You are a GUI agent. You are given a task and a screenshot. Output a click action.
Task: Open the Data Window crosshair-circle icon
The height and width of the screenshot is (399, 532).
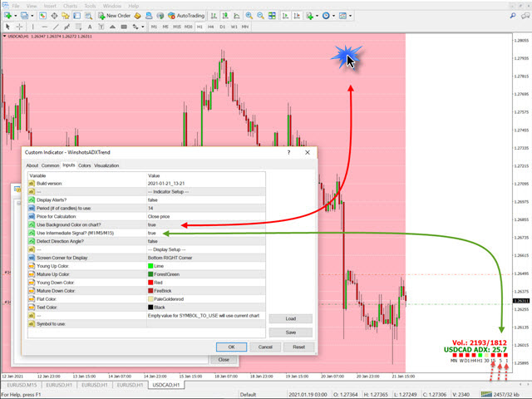(x=54, y=16)
